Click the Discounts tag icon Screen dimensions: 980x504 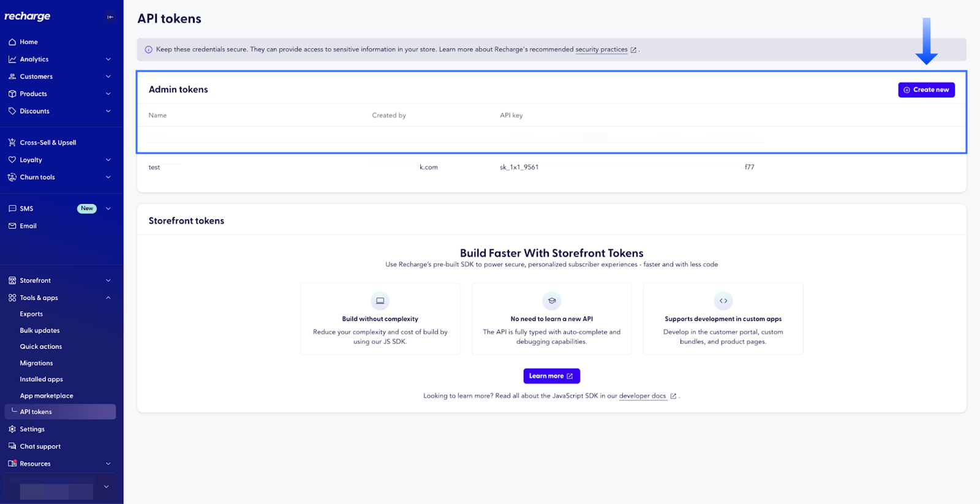[x=12, y=111]
